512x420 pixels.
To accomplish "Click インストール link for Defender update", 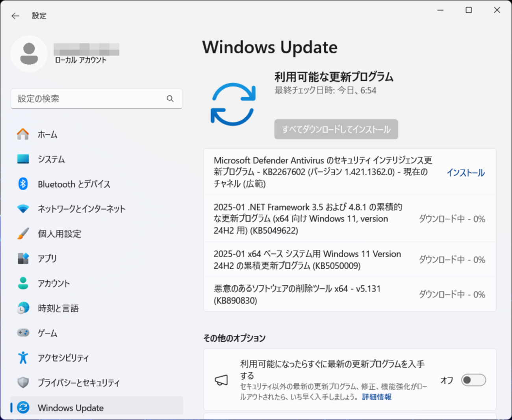I will coord(466,173).
